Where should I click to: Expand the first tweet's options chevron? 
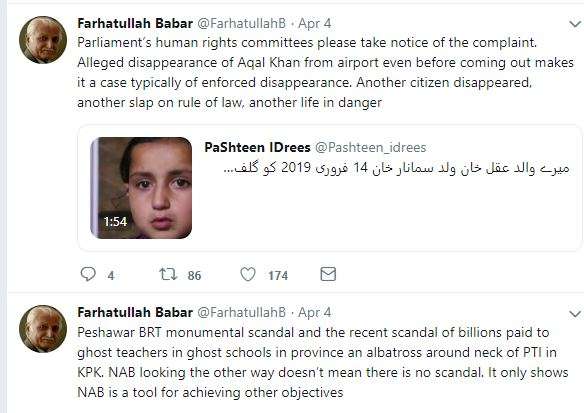575,25
